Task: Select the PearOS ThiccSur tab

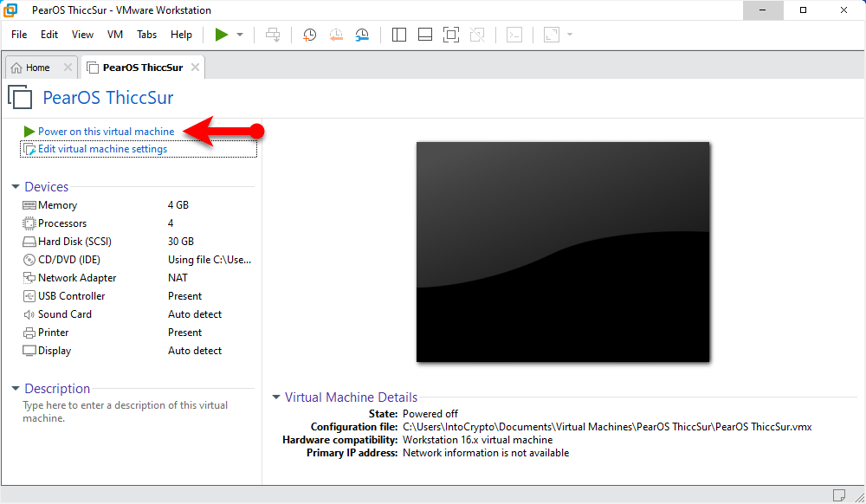Action: tap(143, 68)
